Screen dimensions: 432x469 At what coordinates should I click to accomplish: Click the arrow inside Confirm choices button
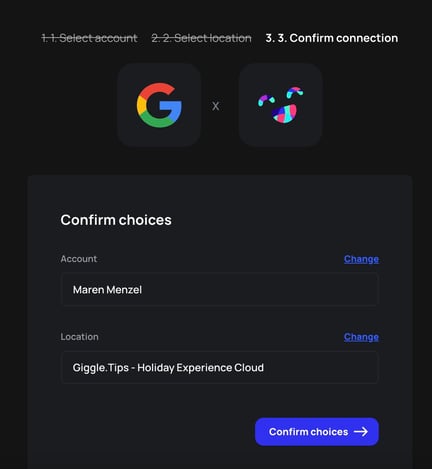click(361, 432)
